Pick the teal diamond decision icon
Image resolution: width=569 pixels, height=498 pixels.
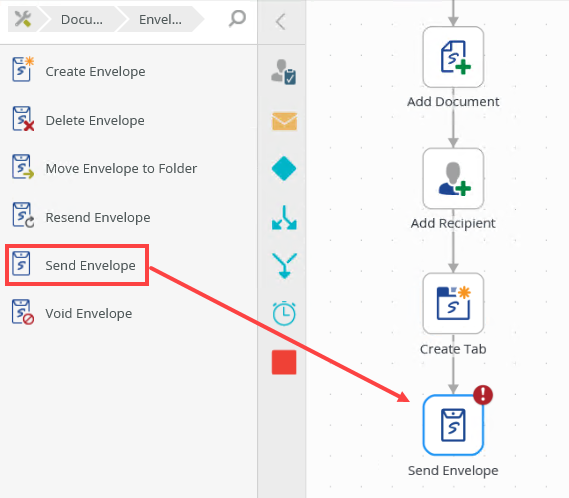(x=284, y=168)
